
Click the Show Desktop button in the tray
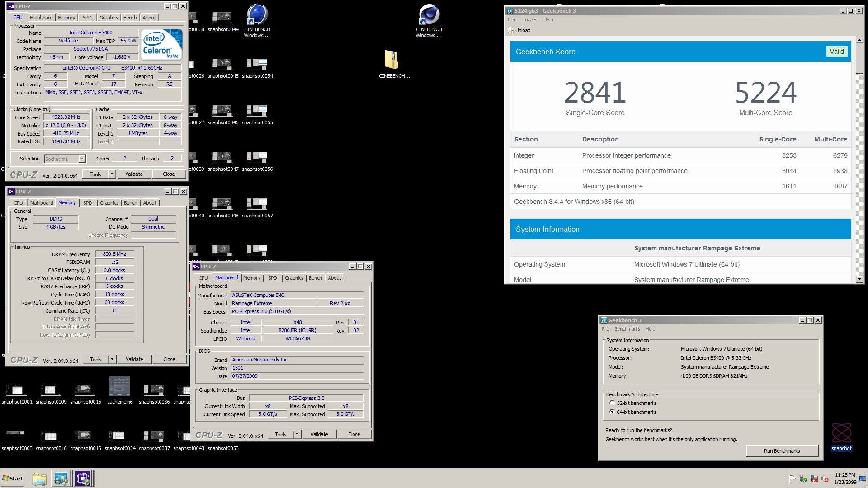pyautogui.click(x=863, y=479)
